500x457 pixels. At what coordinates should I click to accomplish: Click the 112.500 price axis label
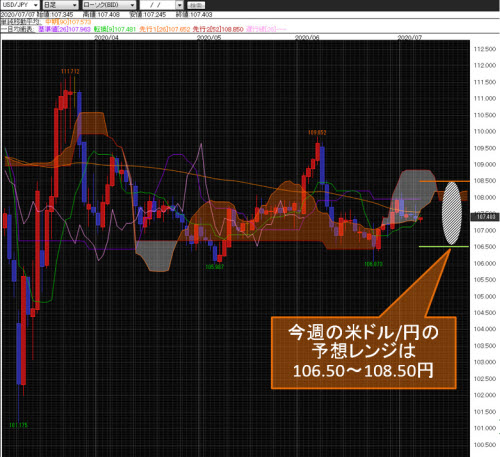[x=485, y=49]
